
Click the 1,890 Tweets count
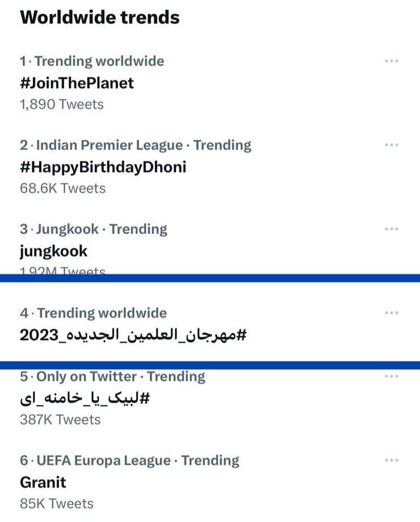tap(62, 104)
